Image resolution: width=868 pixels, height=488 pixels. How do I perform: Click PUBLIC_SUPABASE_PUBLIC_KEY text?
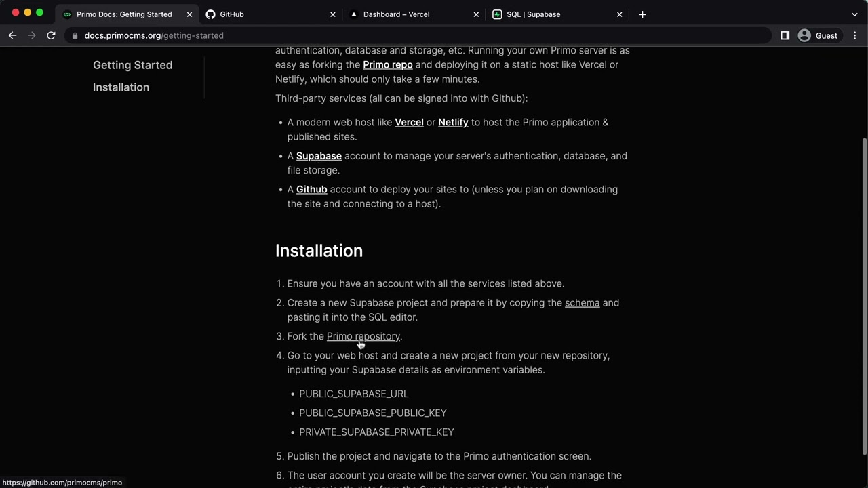373,413
